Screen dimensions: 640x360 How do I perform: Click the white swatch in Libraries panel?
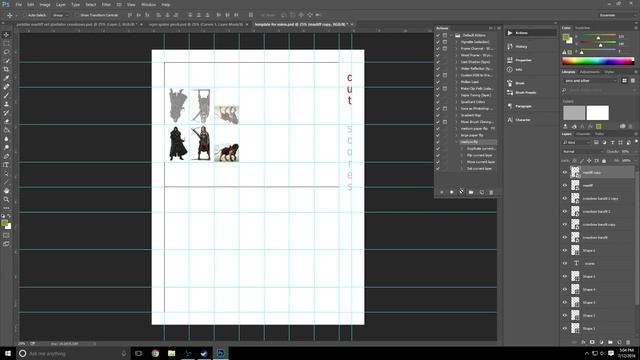598,113
